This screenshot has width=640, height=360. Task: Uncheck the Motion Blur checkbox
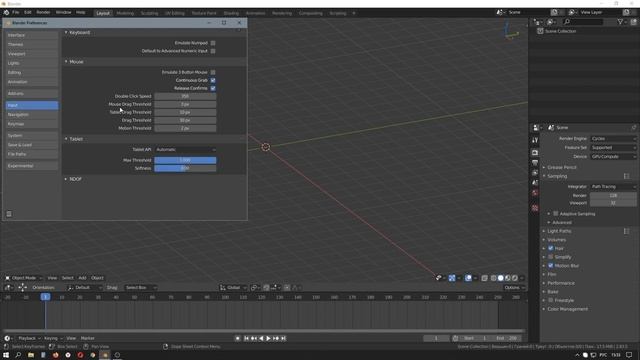point(551,266)
